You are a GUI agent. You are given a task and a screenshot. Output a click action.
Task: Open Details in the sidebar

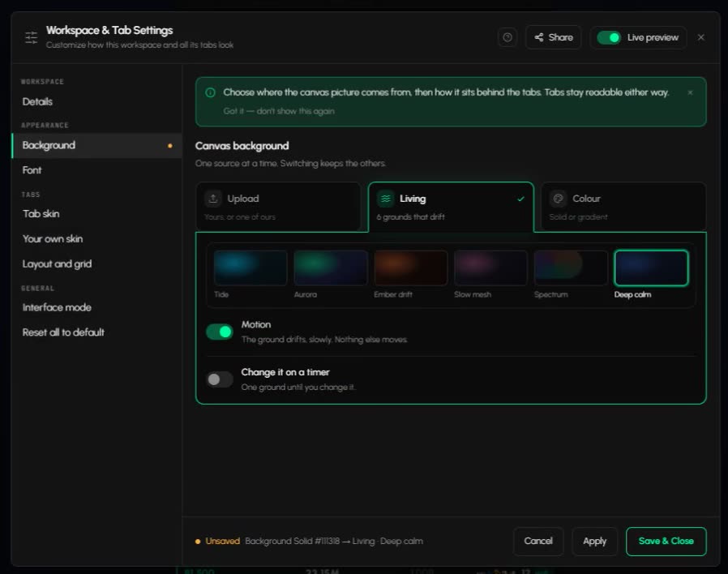[96, 101]
